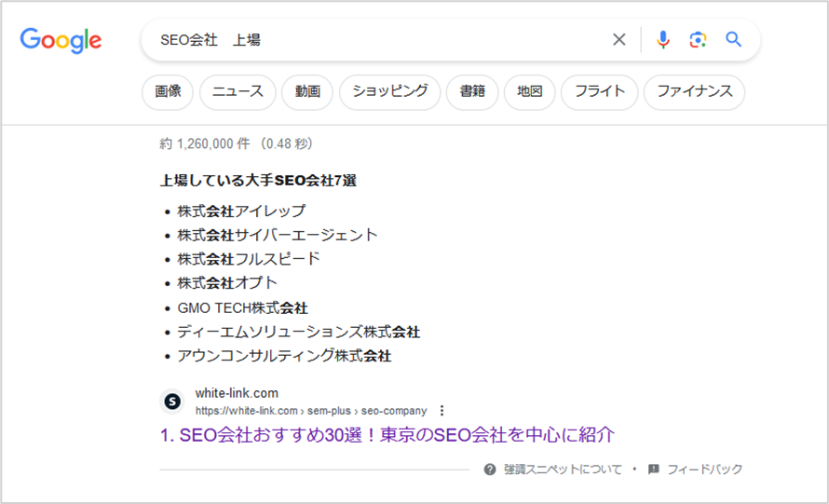The image size is (829, 504).
Task: Click the Google logo
Action: coord(61,40)
